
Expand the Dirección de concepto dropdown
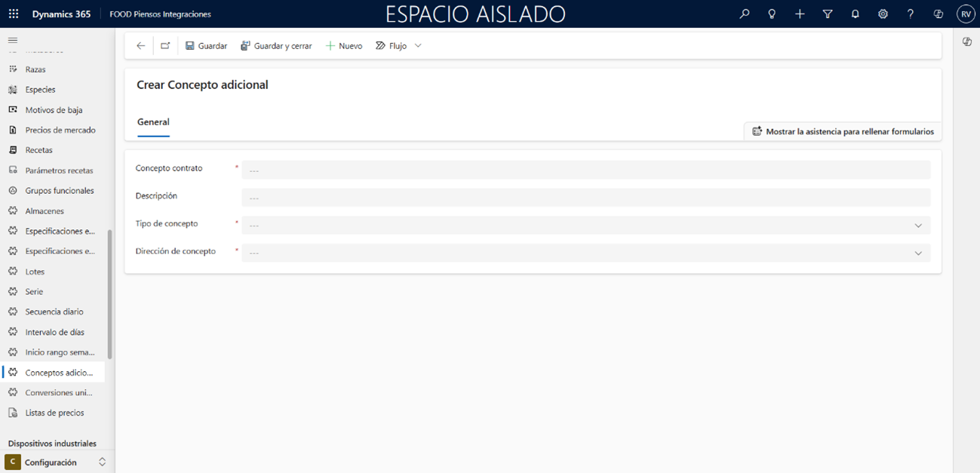(917, 253)
